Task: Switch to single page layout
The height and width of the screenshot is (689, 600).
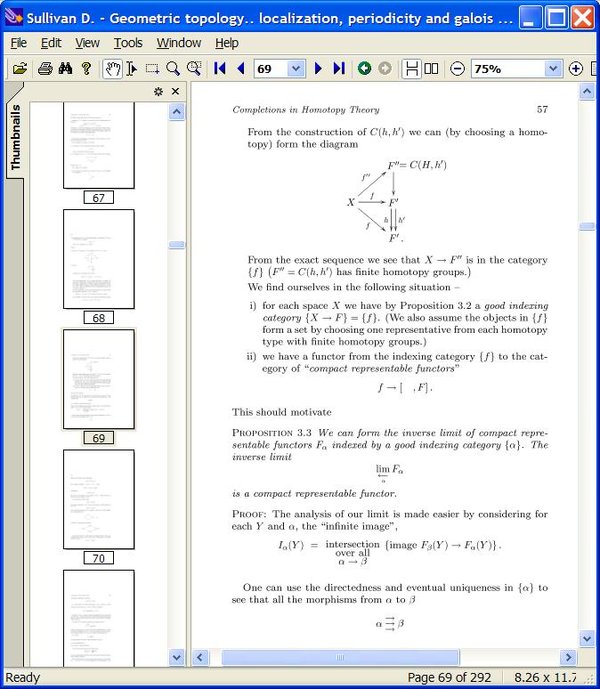Action: click(411, 69)
